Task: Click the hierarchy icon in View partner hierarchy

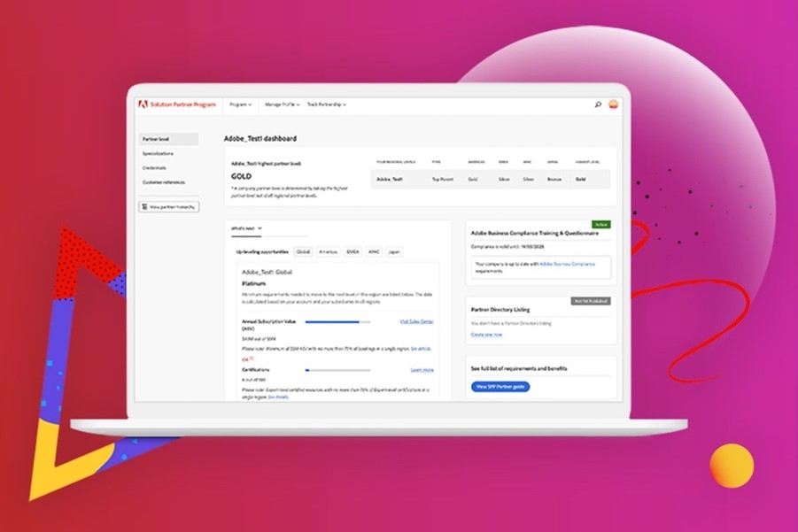Action: (145, 206)
